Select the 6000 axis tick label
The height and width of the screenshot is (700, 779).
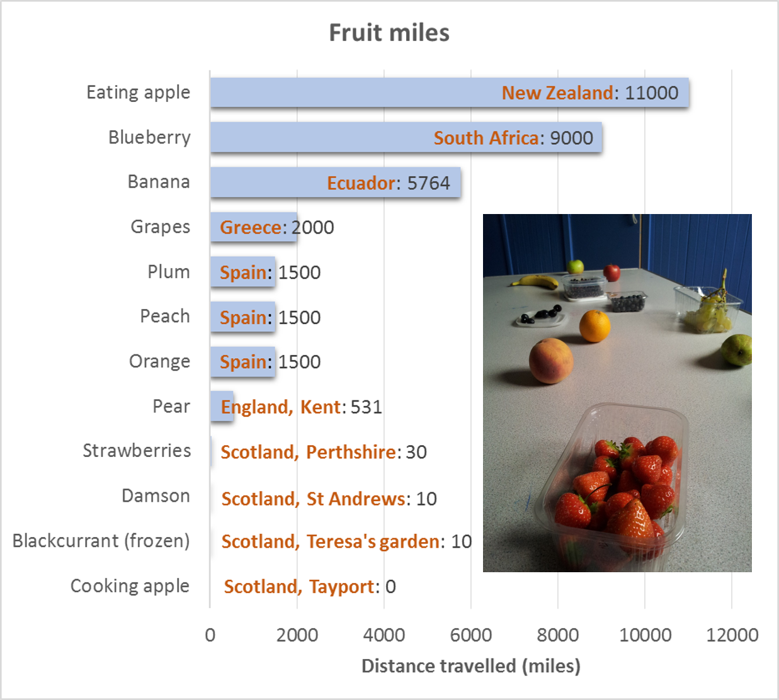pyautogui.click(x=471, y=635)
